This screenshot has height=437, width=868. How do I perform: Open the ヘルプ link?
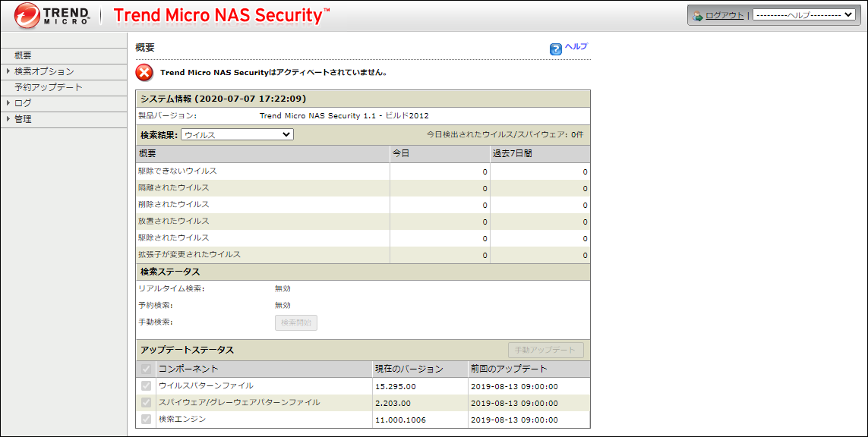click(576, 46)
